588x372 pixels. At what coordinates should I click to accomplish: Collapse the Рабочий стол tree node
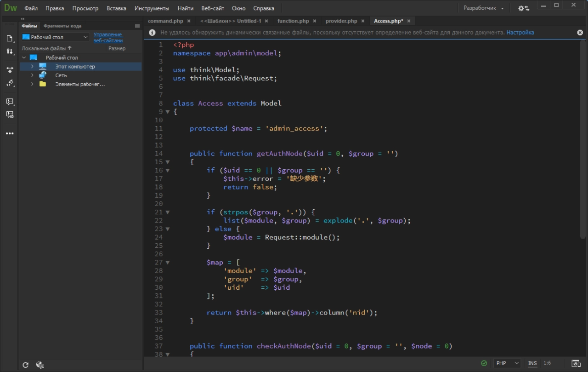click(23, 57)
